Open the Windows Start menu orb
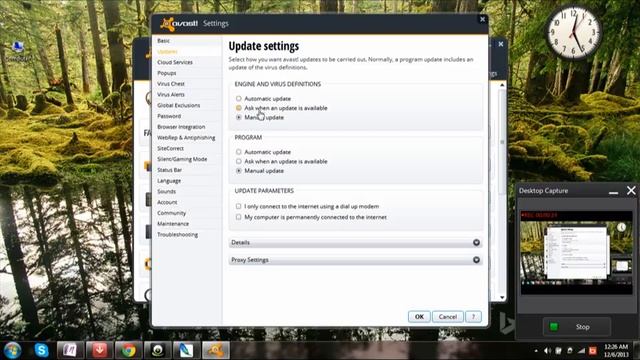 pyautogui.click(x=12, y=350)
